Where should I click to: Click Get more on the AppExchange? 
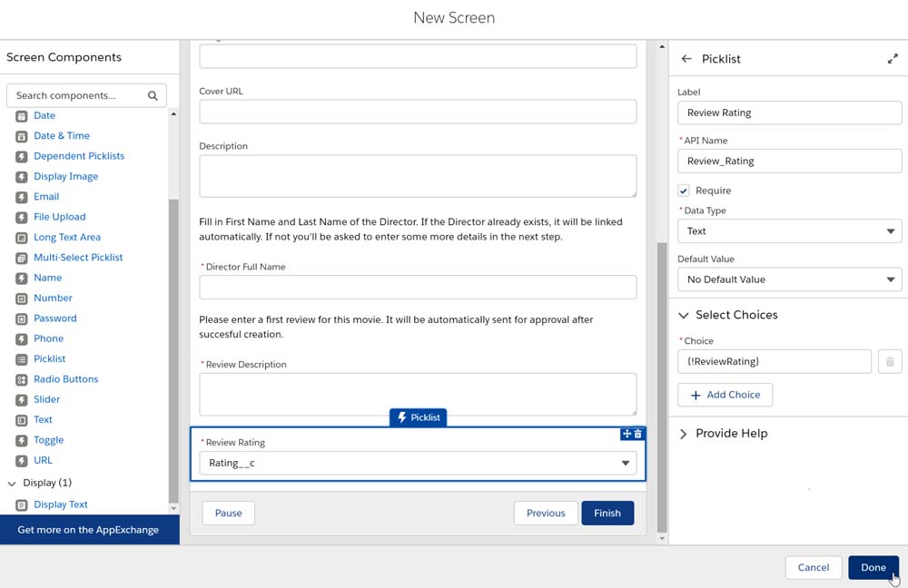point(88,530)
